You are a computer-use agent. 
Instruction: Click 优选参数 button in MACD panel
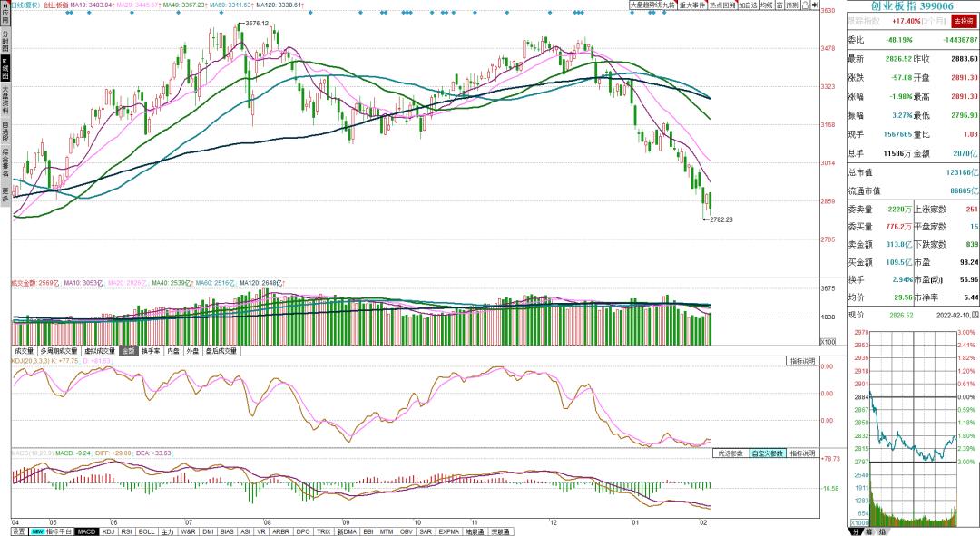coord(730,453)
